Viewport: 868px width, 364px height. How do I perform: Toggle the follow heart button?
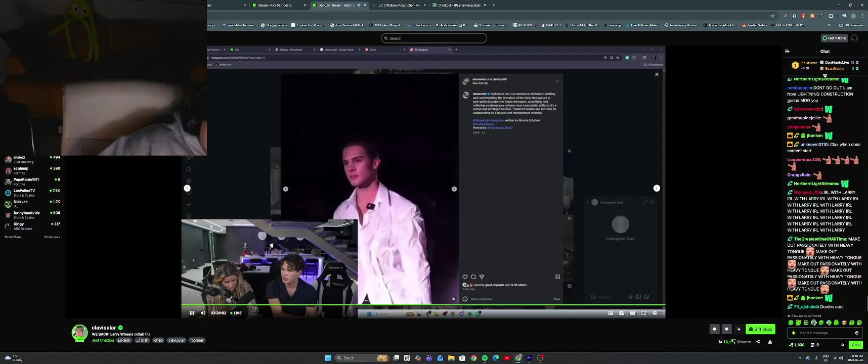pos(727,329)
